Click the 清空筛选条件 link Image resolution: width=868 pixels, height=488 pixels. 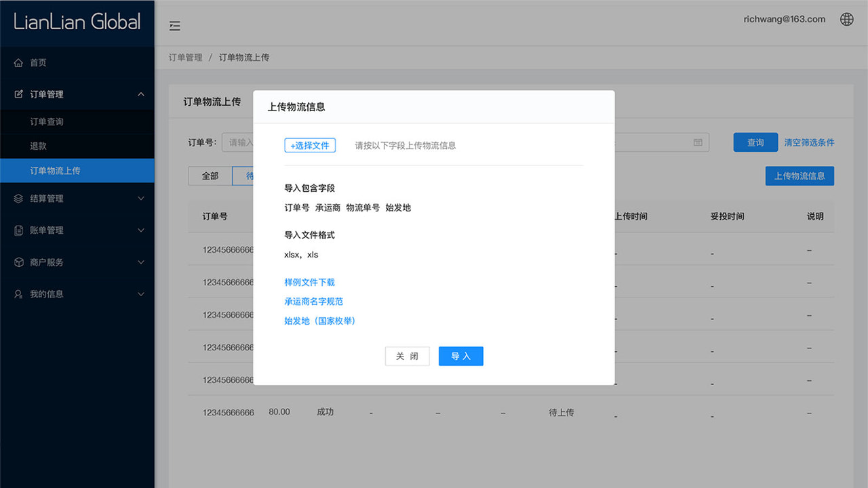point(811,142)
